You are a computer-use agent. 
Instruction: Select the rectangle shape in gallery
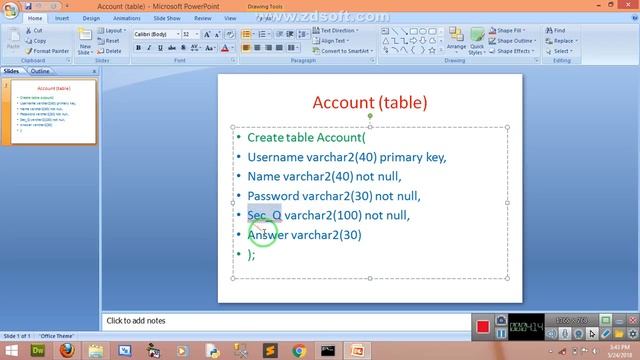click(x=413, y=31)
